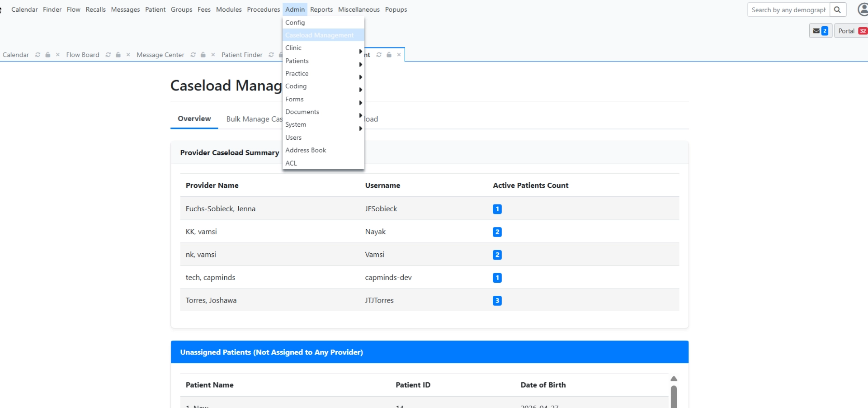Open the Procedures menu
Viewport: 868px width, 408px height.
pyautogui.click(x=264, y=9)
